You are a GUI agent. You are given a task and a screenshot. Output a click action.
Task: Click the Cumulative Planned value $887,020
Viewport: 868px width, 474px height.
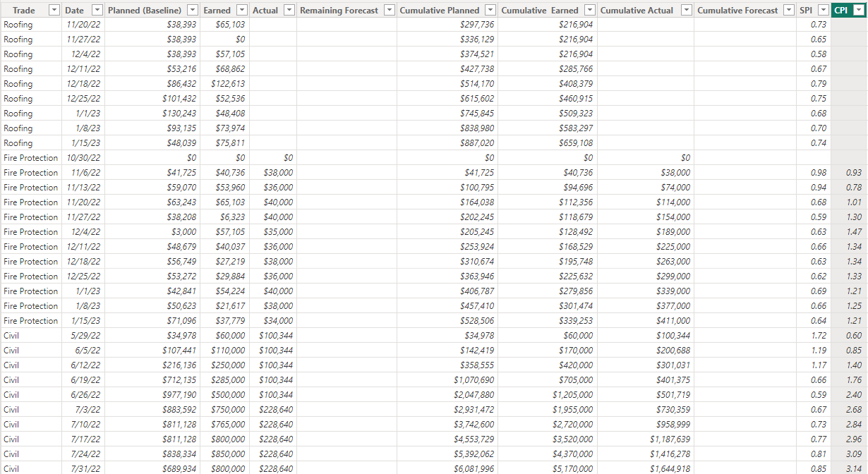click(477, 143)
